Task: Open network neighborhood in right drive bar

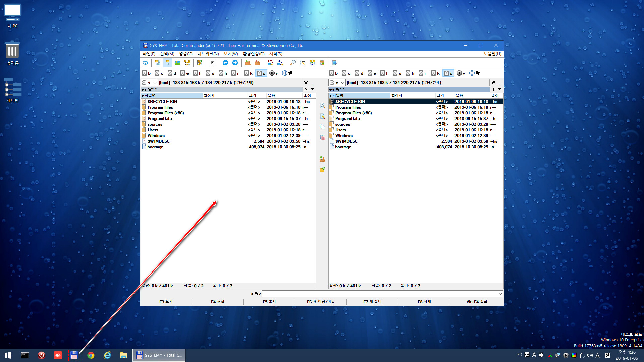Action: [474, 73]
